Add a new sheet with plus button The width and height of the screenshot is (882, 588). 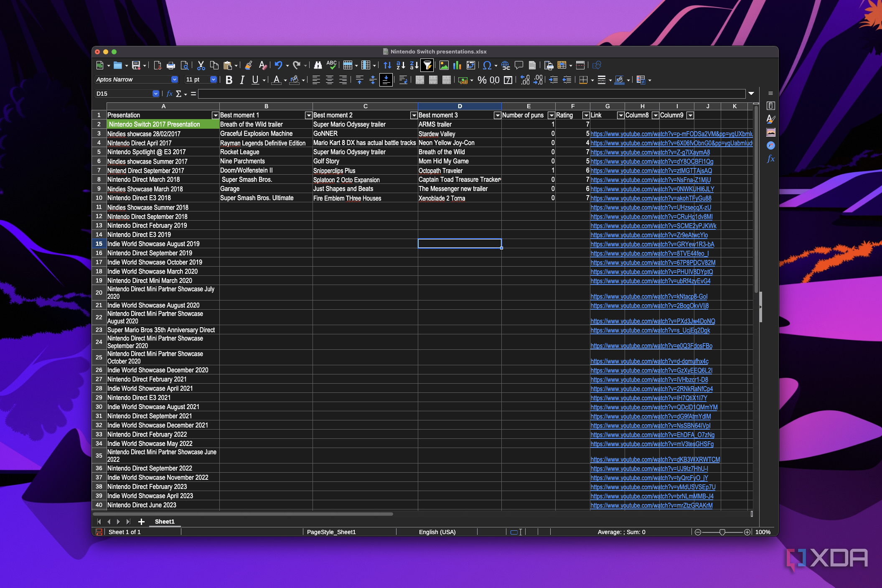coord(141,522)
